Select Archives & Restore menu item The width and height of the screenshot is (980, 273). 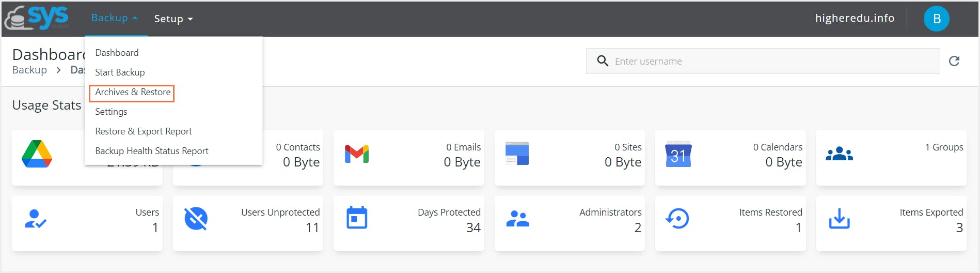point(133,92)
